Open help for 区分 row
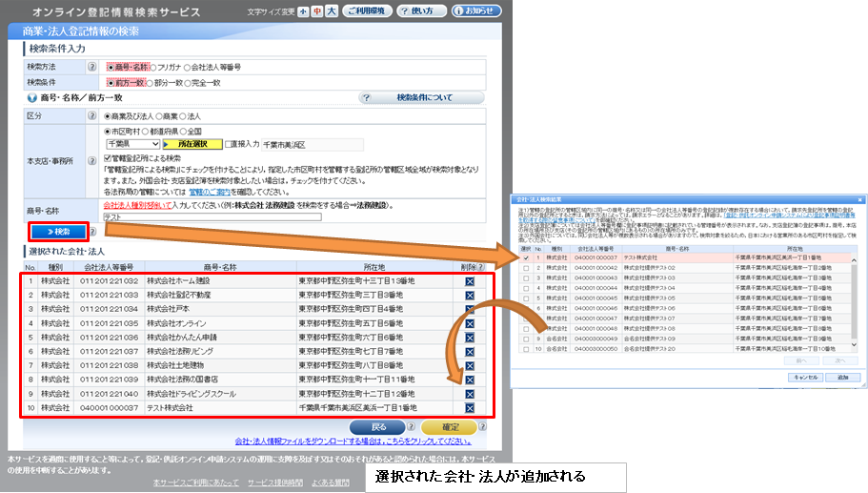Viewport: 868px width, 493px height. click(91, 115)
